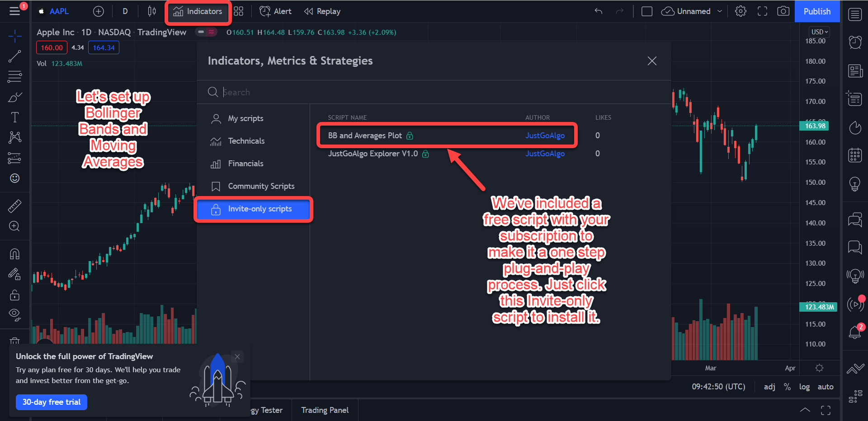
Task: Expand the Unnamed layout dropdown
Action: [720, 12]
